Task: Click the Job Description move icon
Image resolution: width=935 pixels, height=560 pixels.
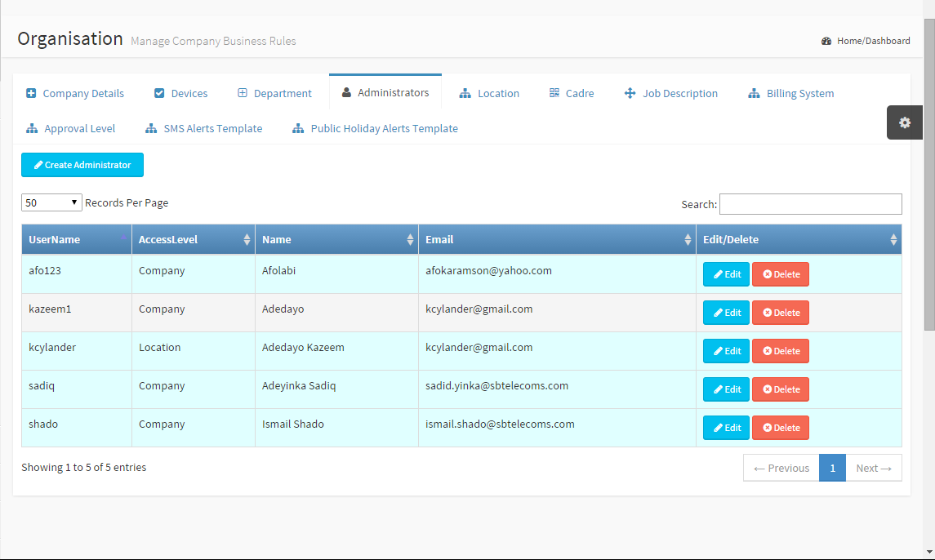Action: click(630, 93)
